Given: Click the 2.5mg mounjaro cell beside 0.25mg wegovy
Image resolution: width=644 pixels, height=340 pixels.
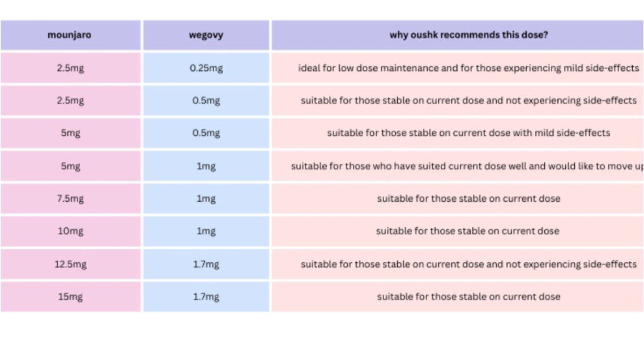Looking at the screenshot, I should (x=70, y=68).
